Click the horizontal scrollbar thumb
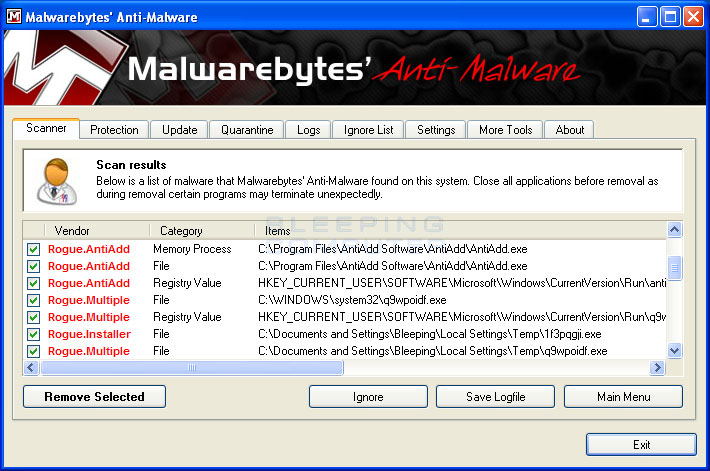This screenshot has width=710, height=471. [x=192, y=367]
